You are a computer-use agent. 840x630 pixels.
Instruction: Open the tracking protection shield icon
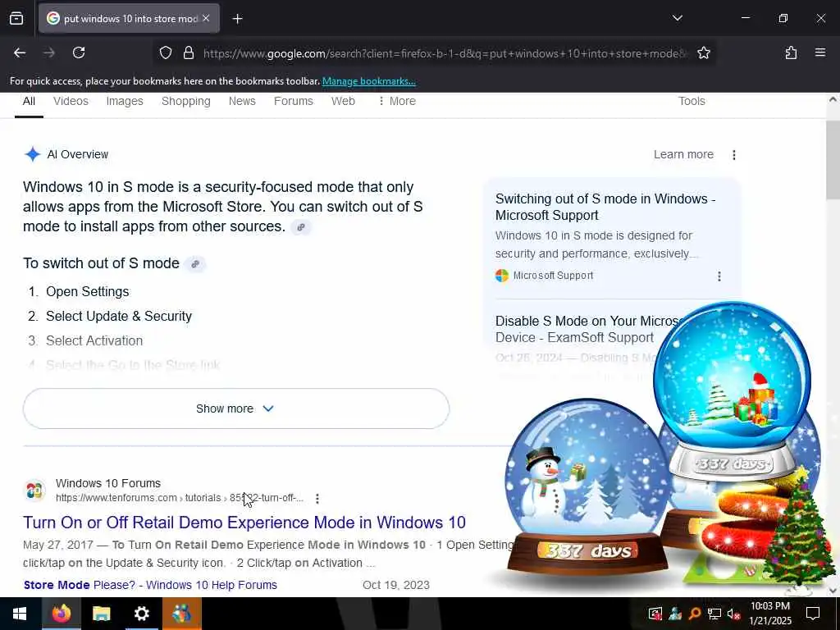coord(166,52)
